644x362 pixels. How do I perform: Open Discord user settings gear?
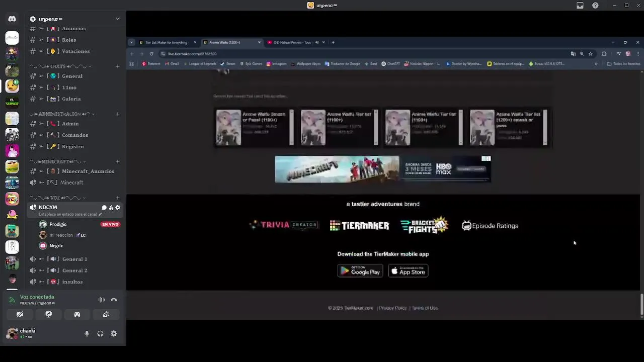click(x=114, y=333)
